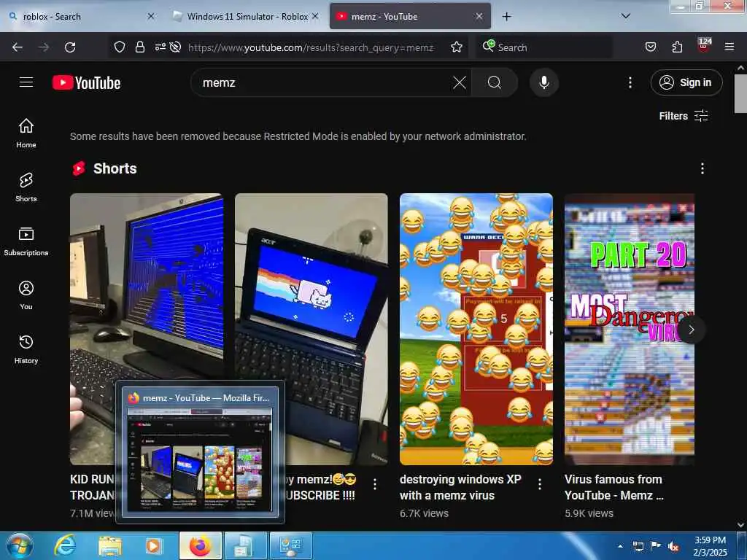This screenshot has width=747, height=560.
Task: Switch to roblox - Search tab
Action: pyautogui.click(x=82, y=17)
